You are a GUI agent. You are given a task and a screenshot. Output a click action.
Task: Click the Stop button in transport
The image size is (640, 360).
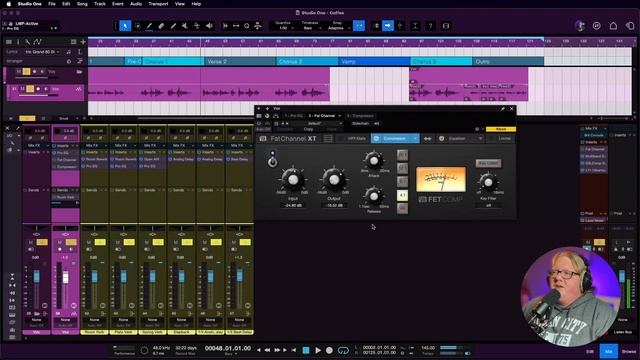(x=306, y=350)
